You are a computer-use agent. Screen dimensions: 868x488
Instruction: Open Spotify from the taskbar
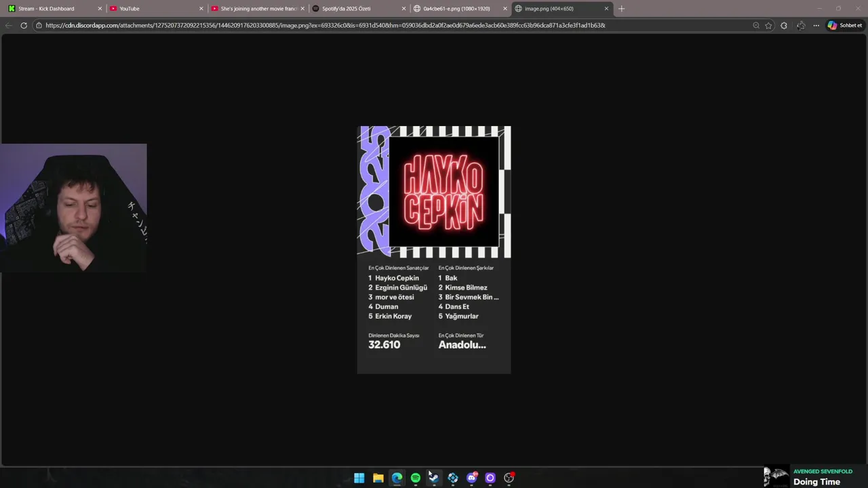[415, 478]
